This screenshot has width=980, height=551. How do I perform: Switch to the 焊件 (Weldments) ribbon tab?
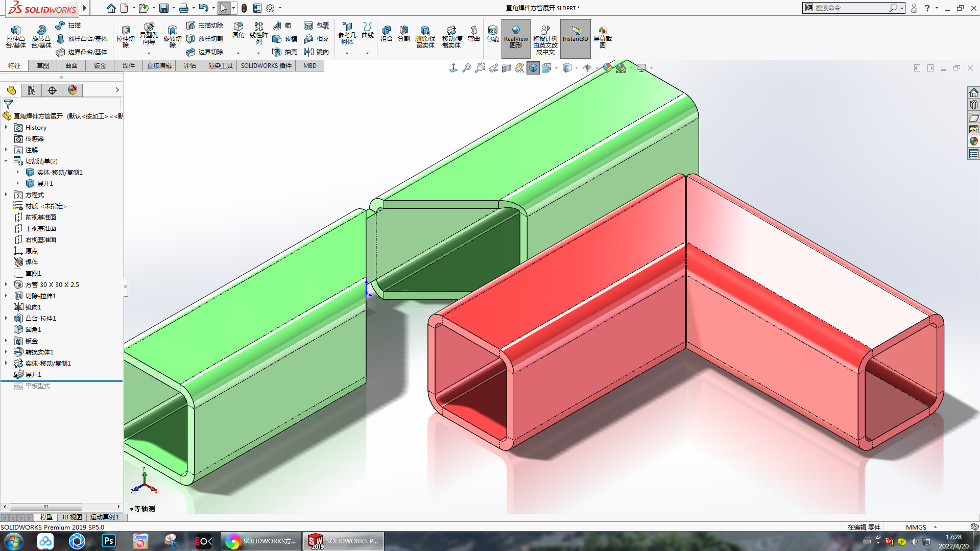point(129,66)
